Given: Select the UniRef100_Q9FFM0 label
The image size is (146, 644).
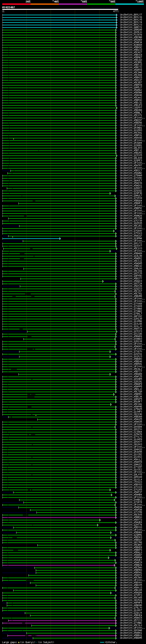Looking at the screenshot, I should tap(131, 276).
